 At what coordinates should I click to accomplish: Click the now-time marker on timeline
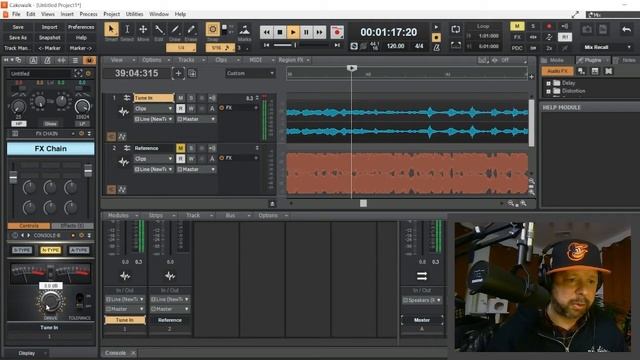[352, 68]
